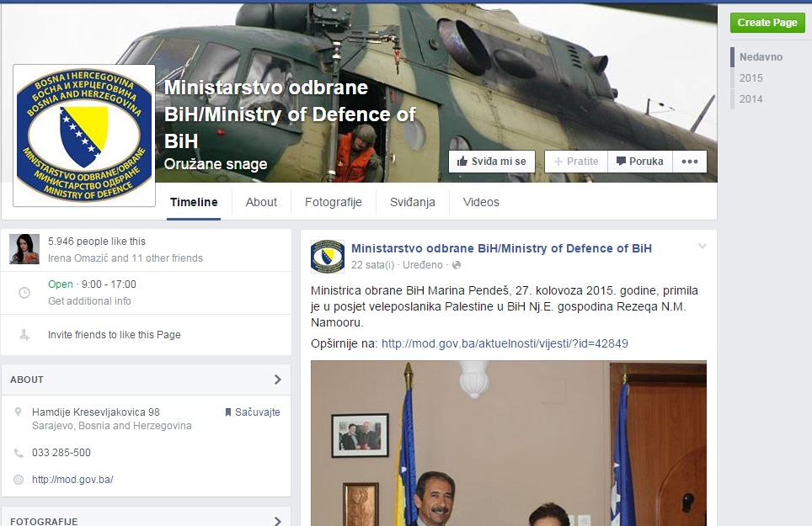
Task: Click the map pin location icon
Action: [19, 412]
